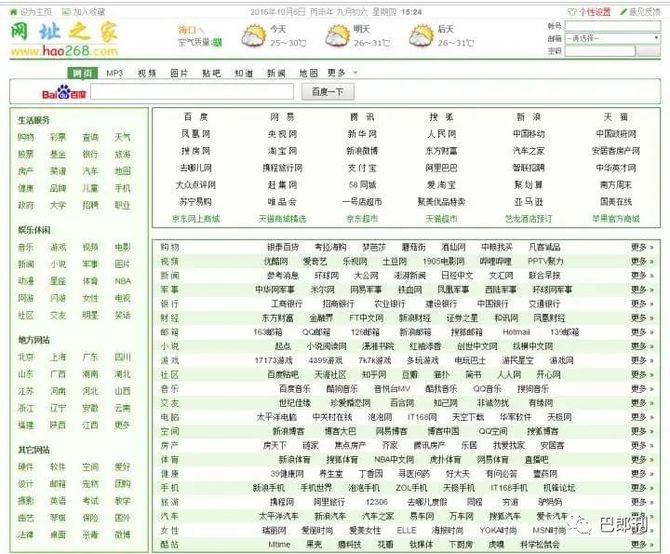Open 163邮箱 in the 邮箱 row
The width and height of the screenshot is (670, 554).
coord(267,332)
